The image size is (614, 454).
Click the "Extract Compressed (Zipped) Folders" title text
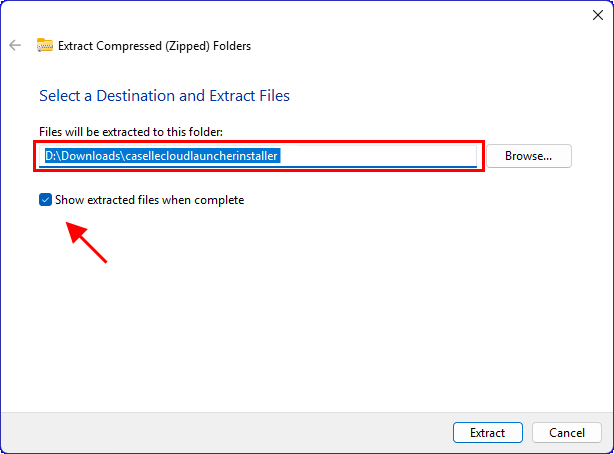tap(154, 45)
